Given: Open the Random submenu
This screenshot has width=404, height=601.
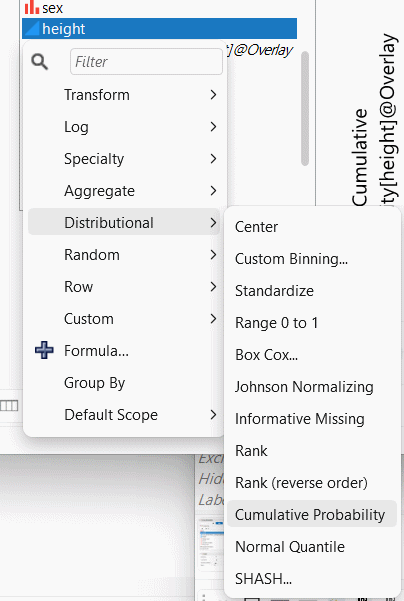Looking at the screenshot, I should coord(124,255).
